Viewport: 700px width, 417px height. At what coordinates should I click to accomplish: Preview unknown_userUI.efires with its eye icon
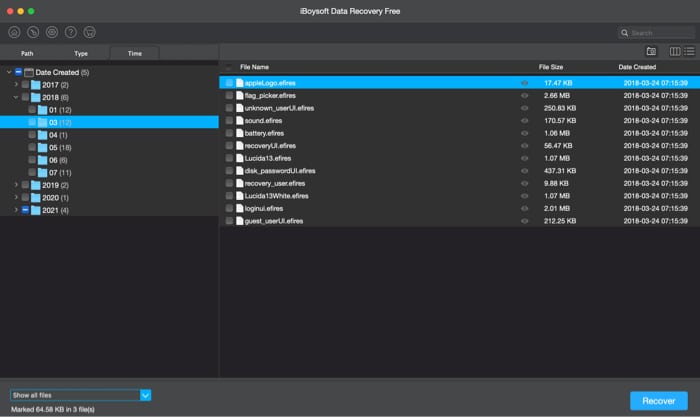tap(525, 108)
